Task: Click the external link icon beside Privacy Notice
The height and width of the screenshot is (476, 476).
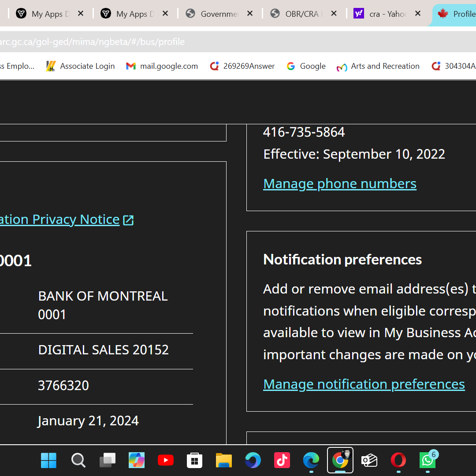Action: coord(128,220)
